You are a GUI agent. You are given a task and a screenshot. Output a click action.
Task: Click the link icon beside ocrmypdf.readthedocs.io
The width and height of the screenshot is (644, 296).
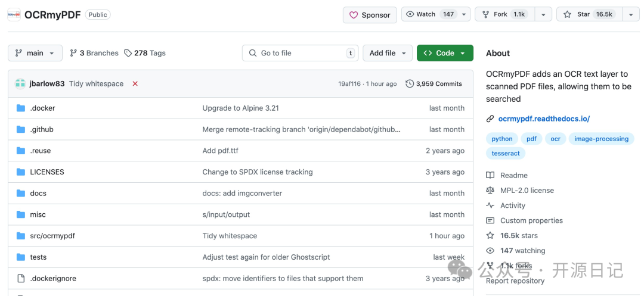pos(490,119)
